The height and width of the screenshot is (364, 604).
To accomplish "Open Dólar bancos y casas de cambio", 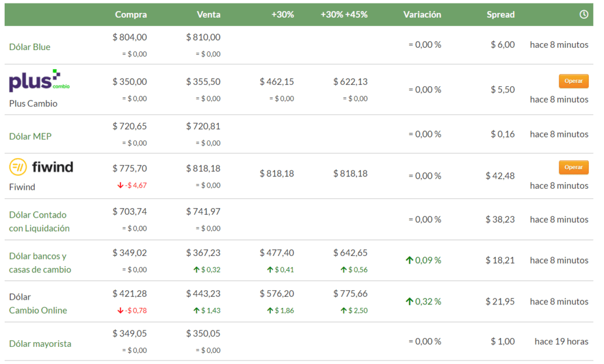I will 40,263.
